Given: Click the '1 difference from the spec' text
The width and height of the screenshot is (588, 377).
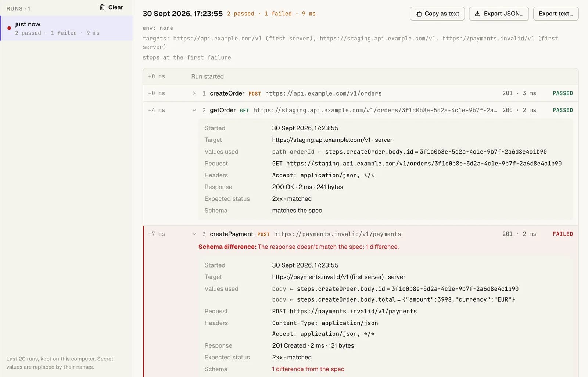Looking at the screenshot, I should [x=308, y=369].
